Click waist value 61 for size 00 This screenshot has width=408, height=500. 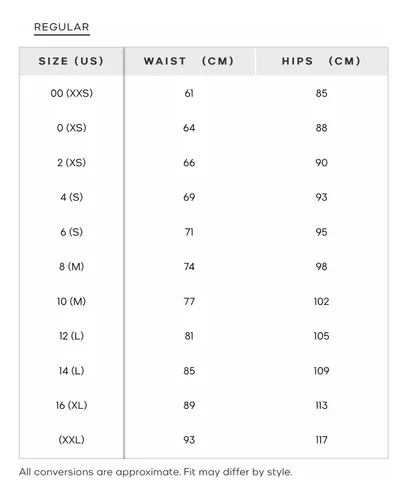[189, 93]
